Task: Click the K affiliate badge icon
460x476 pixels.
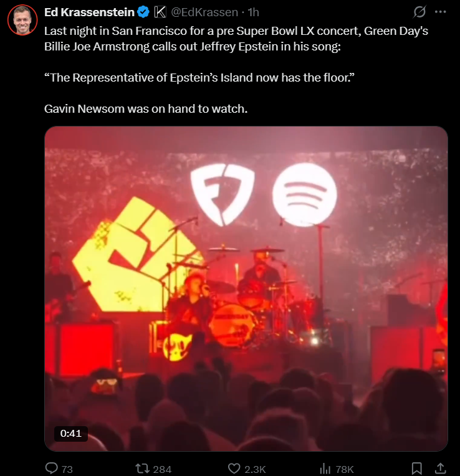Action: [x=160, y=12]
